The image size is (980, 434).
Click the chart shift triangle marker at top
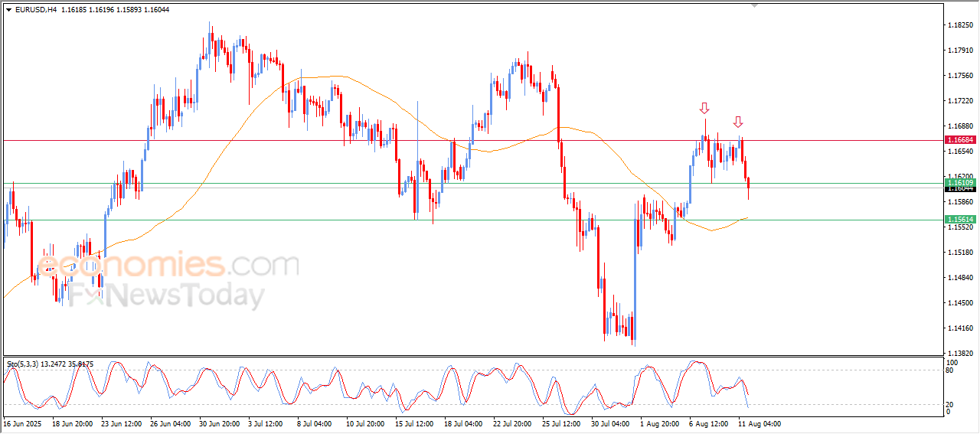point(755,5)
